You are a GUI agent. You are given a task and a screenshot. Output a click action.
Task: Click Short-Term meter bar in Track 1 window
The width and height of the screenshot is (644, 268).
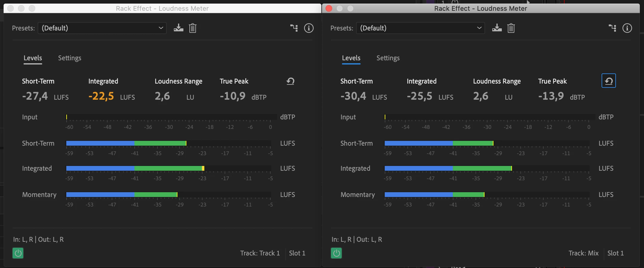coord(169,143)
